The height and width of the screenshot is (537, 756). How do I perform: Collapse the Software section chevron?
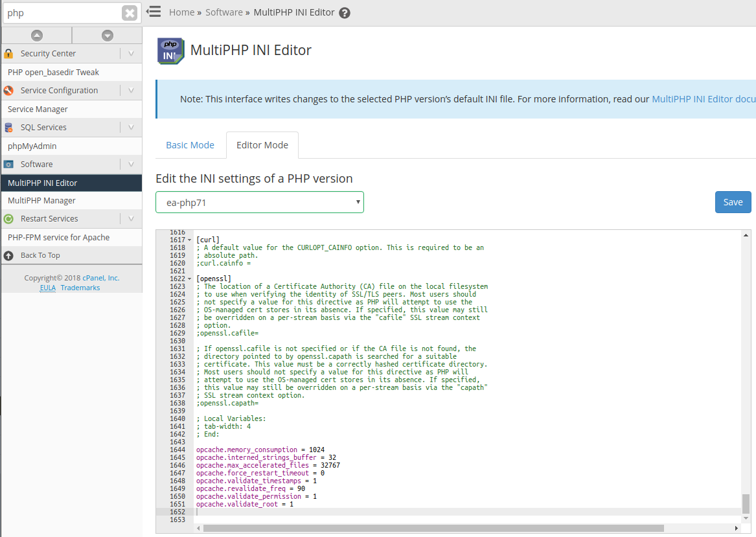coord(131,165)
